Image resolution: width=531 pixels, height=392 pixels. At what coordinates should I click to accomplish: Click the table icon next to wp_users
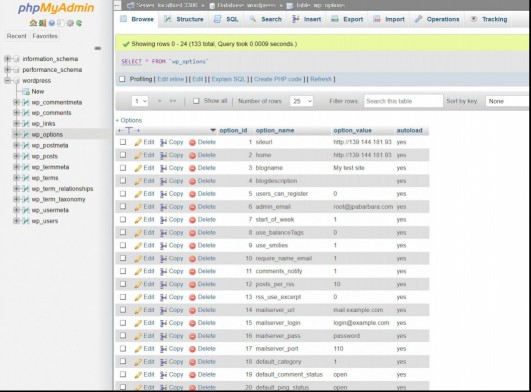(x=26, y=221)
